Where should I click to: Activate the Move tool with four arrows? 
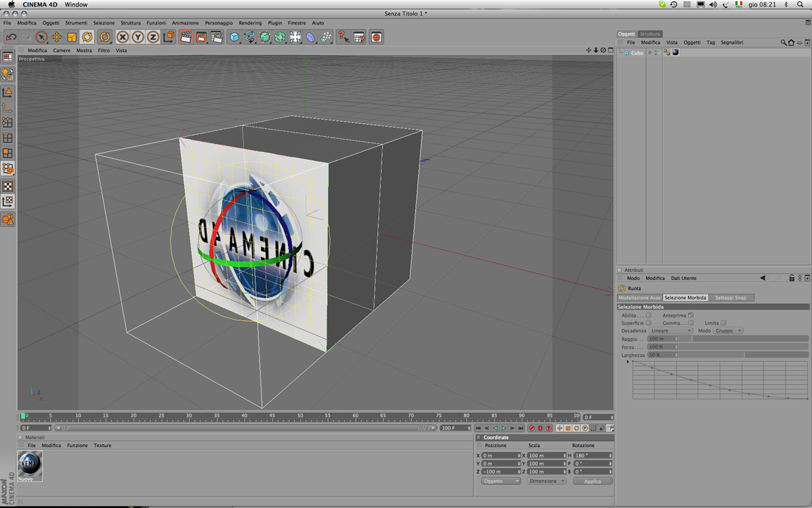(x=57, y=37)
